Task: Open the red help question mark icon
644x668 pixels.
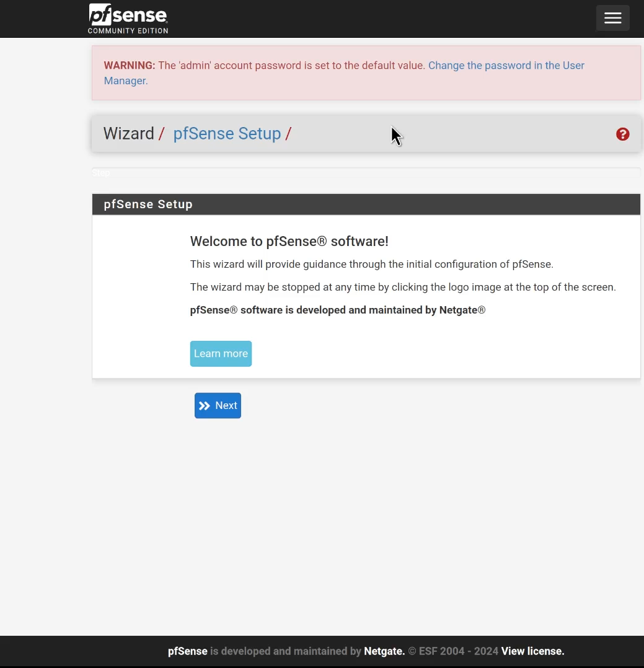Action: 622,134
